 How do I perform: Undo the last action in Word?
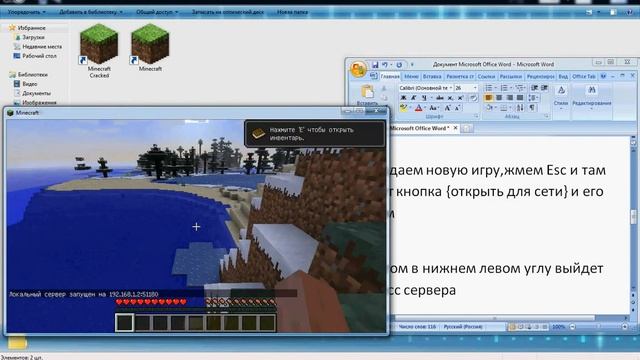(x=385, y=64)
